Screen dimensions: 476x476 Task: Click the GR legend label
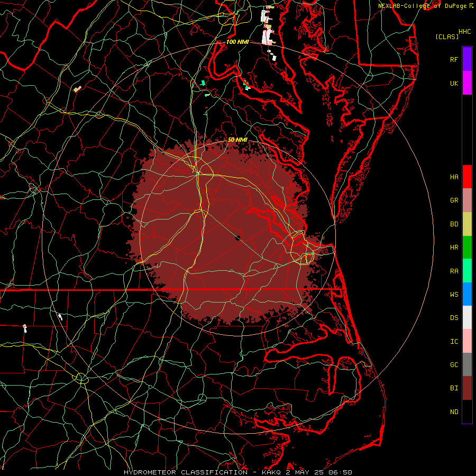[x=454, y=200]
